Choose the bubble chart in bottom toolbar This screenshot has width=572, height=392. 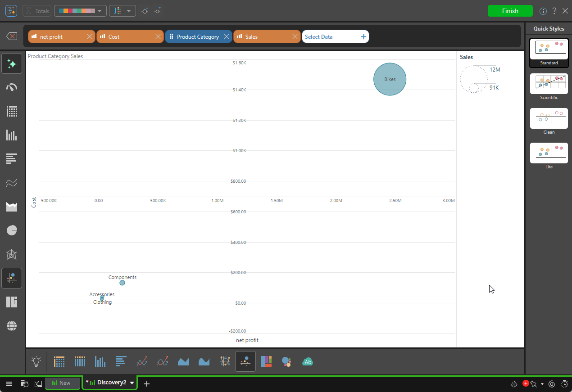[x=286, y=361]
